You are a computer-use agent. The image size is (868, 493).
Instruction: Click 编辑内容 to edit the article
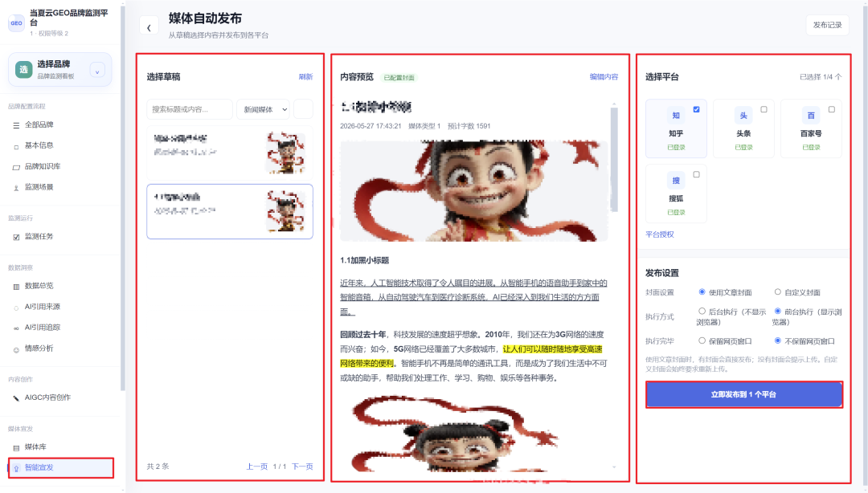[604, 77]
